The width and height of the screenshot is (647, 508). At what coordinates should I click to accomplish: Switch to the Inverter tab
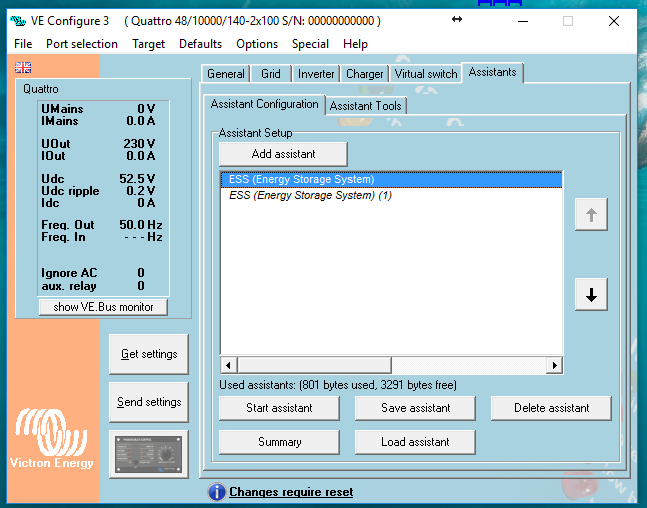(x=316, y=74)
